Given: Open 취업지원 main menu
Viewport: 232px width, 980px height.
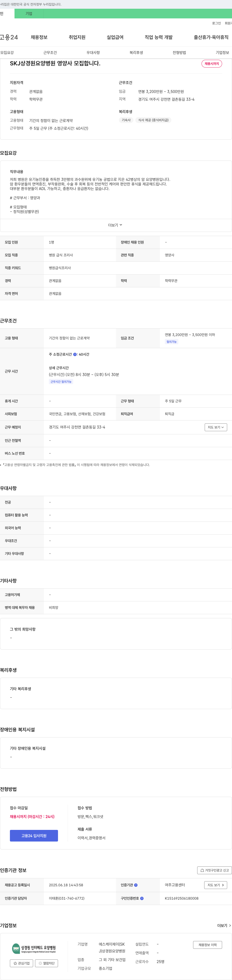Looking at the screenshot, I should pyautogui.click(x=77, y=37).
